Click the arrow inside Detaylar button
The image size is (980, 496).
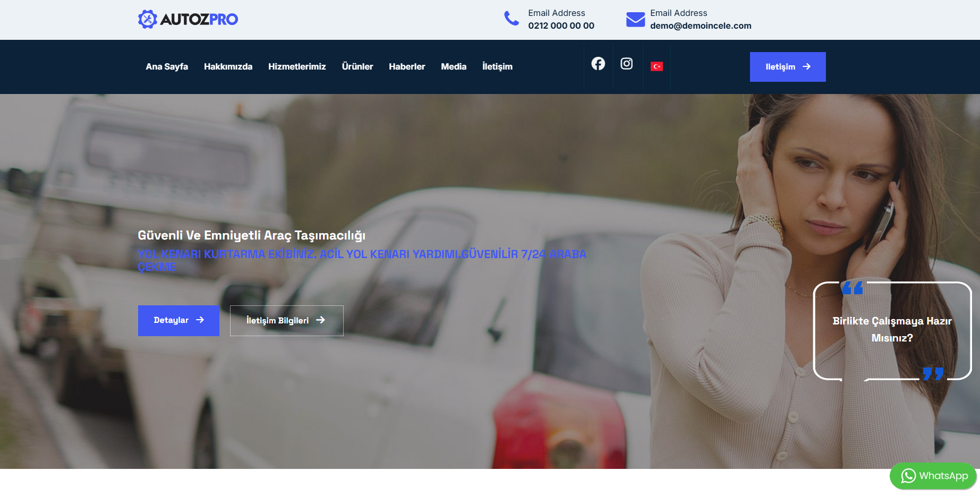click(x=200, y=320)
